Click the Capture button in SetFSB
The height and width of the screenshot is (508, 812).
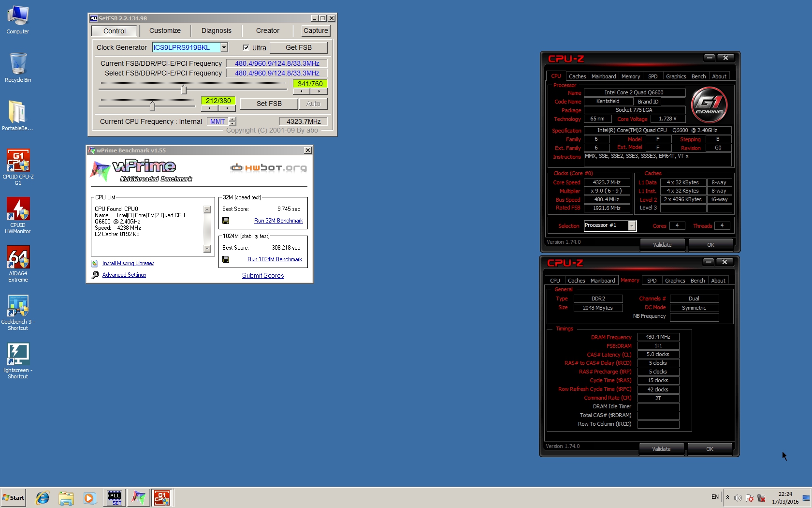[316, 30]
